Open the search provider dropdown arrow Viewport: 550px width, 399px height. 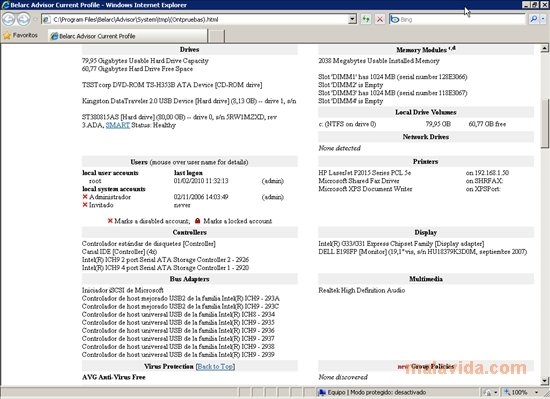click(x=543, y=19)
